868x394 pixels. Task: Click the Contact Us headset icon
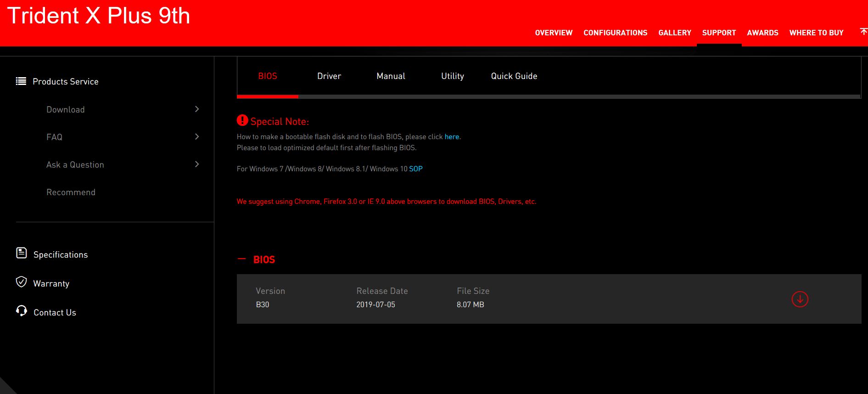tap(21, 311)
